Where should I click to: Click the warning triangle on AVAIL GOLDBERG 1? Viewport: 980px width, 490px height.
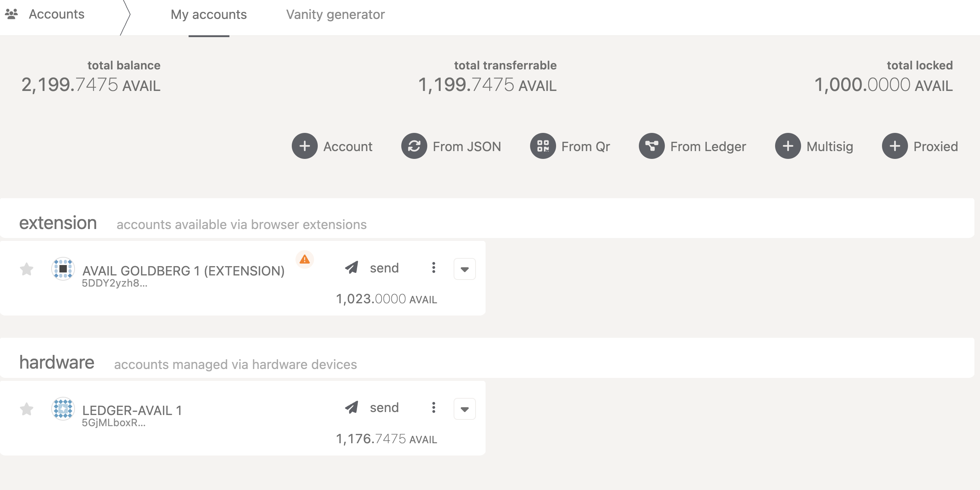pos(305,259)
